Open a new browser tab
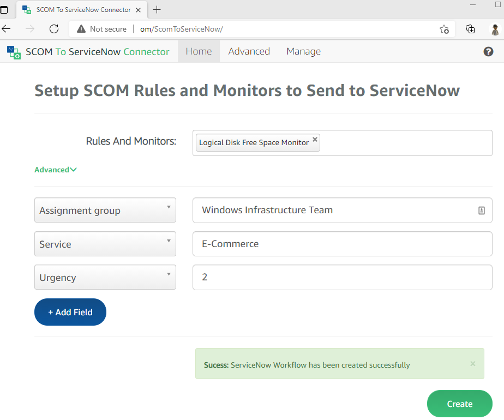Viewport: 504px width, 420px height. click(157, 10)
